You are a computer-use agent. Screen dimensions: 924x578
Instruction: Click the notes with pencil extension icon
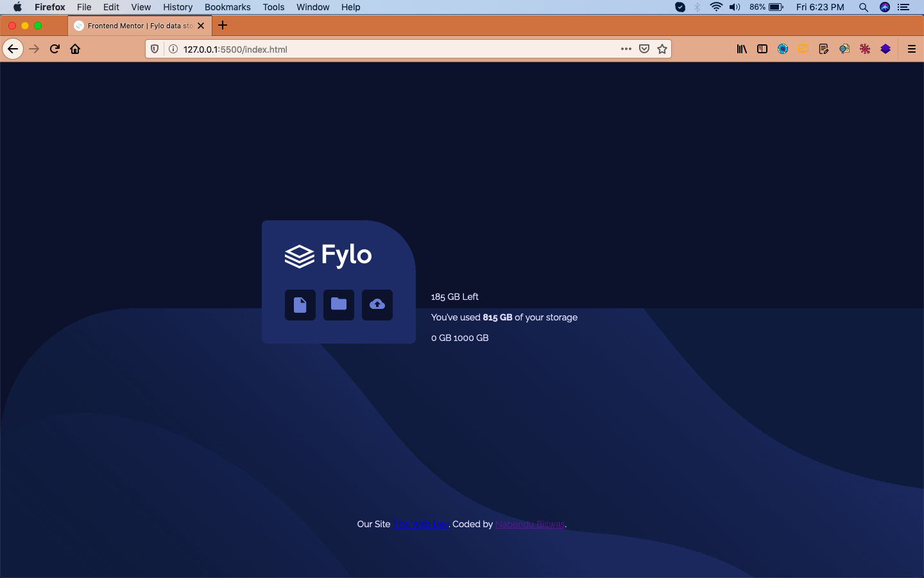tap(824, 49)
